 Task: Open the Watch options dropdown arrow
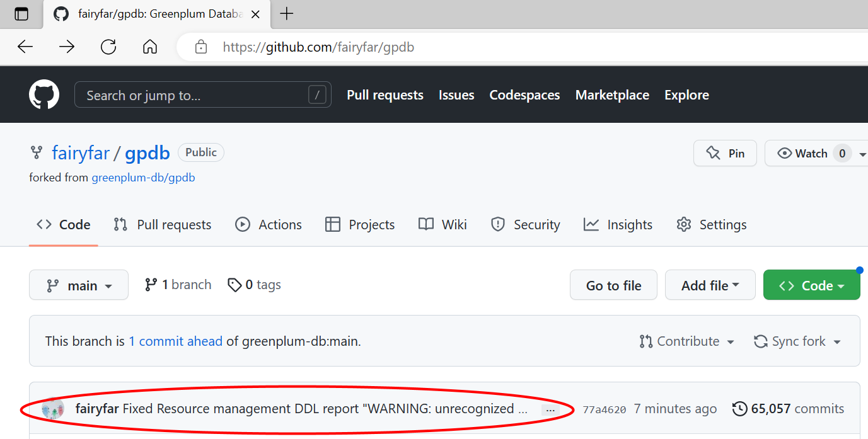(862, 154)
